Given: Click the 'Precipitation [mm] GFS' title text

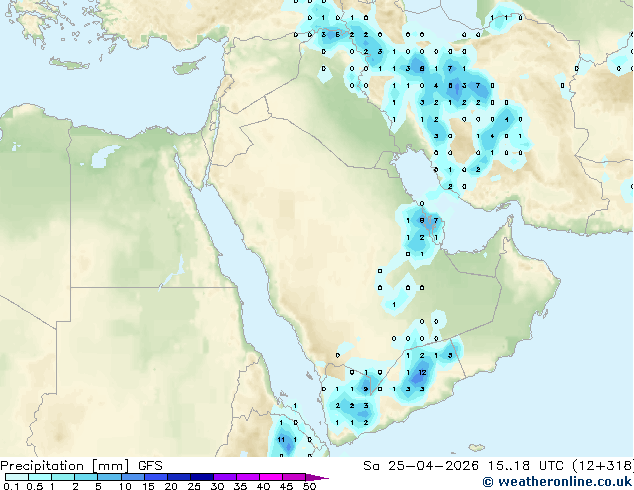Looking at the screenshot, I should click(81, 466).
